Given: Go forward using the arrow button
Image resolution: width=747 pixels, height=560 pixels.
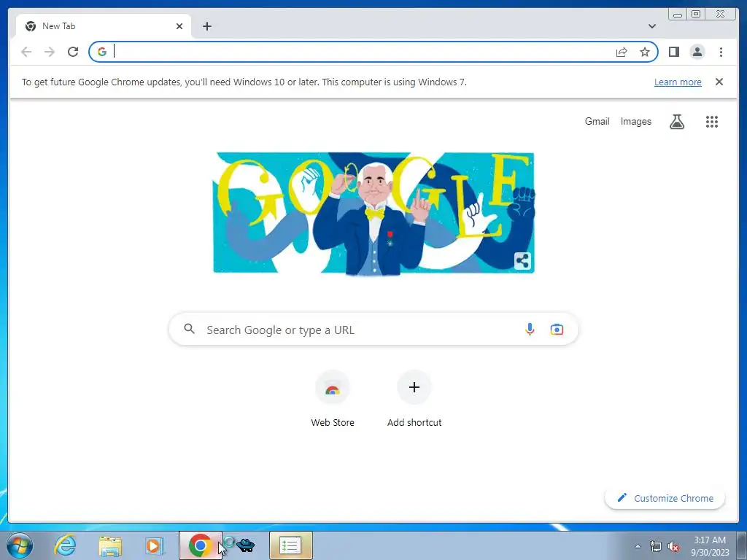Looking at the screenshot, I should pyautogui.click(x=50, y=52).
